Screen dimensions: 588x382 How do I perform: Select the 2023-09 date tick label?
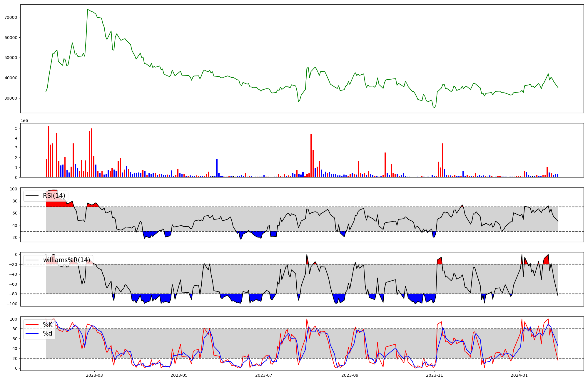coord(350,375)
